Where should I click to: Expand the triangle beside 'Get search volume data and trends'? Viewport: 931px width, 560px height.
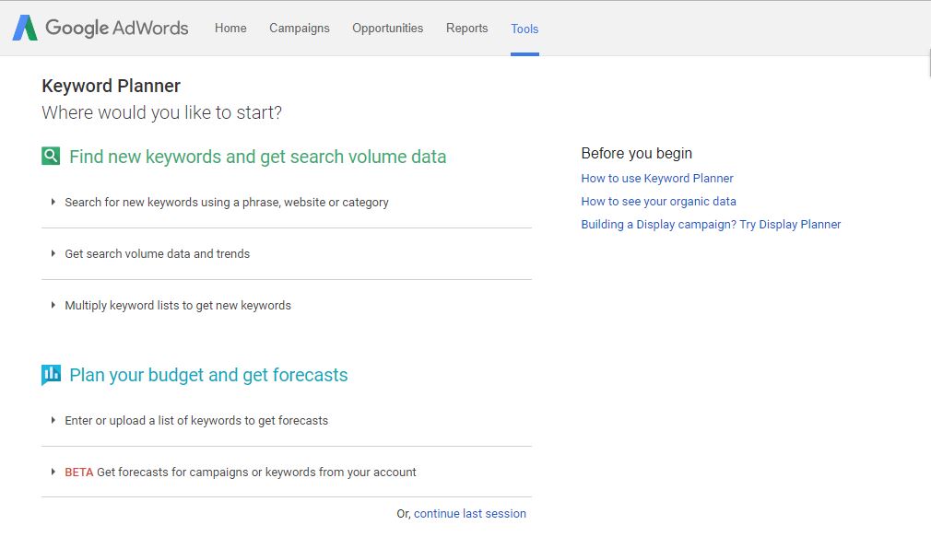coord(53,253)
